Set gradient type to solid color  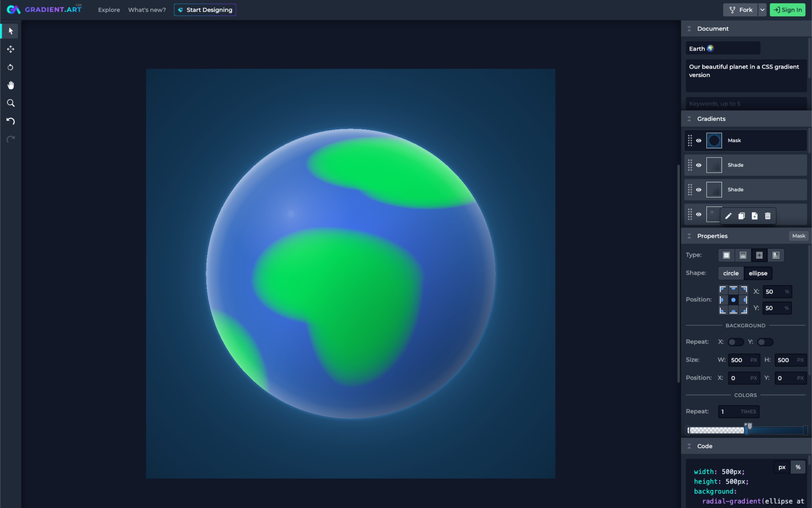click(x=726, y=255)
